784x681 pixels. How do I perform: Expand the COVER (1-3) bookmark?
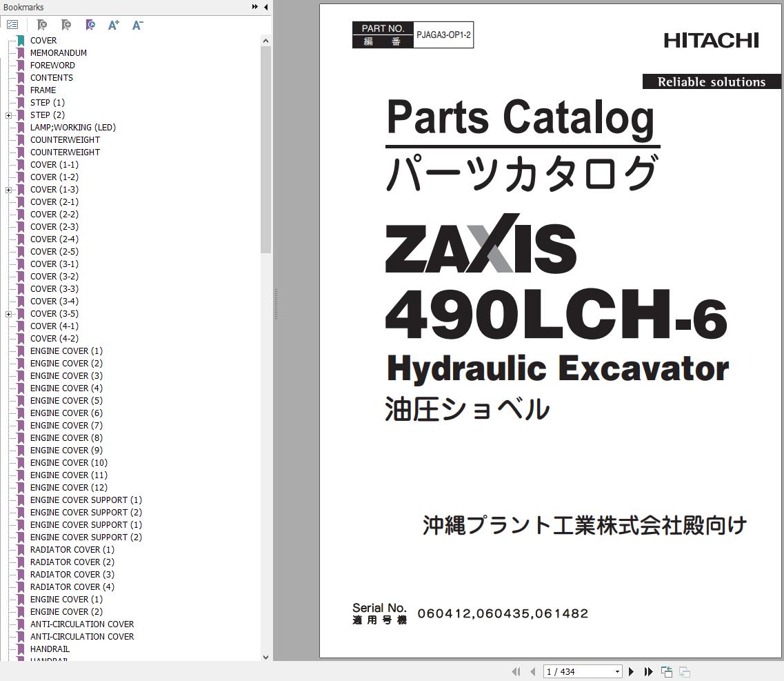(x=8, y=190)
